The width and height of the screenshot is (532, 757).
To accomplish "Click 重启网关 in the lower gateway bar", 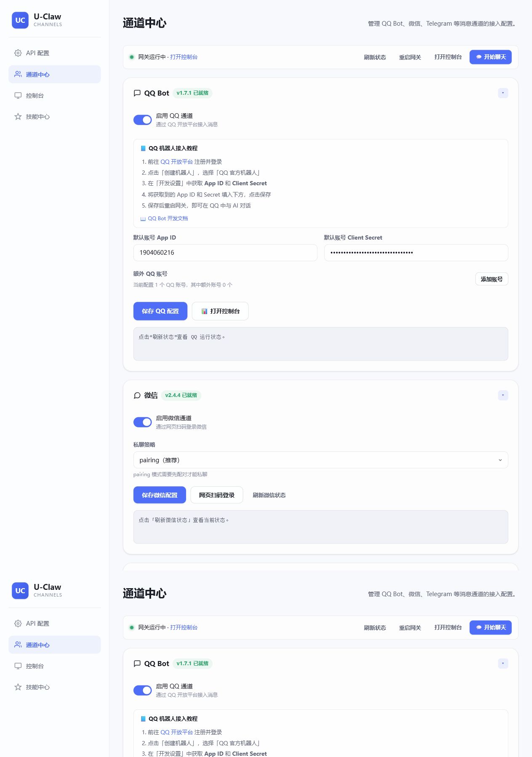I will tap(410, 628).
